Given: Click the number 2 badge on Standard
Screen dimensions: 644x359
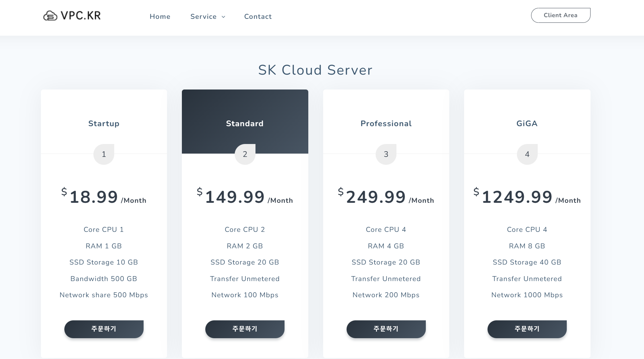Looking at the screenshot, I should [245, 154].
